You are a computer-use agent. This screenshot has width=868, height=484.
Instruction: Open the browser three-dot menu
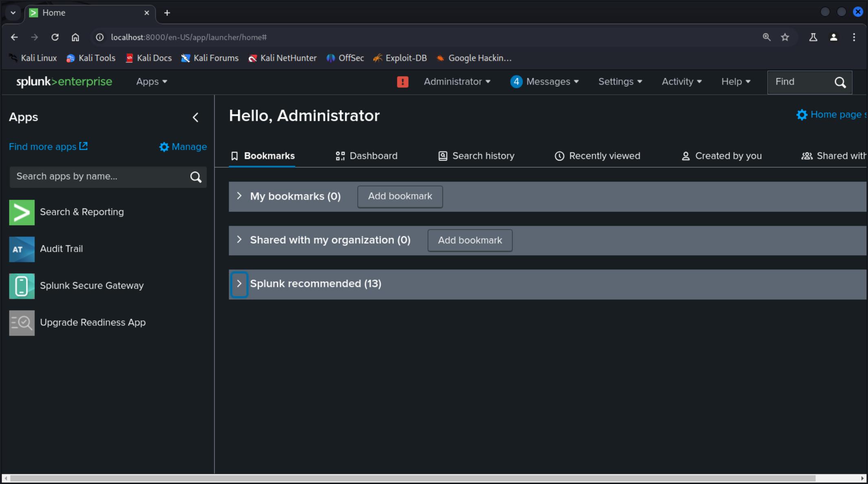coord(854,37)
